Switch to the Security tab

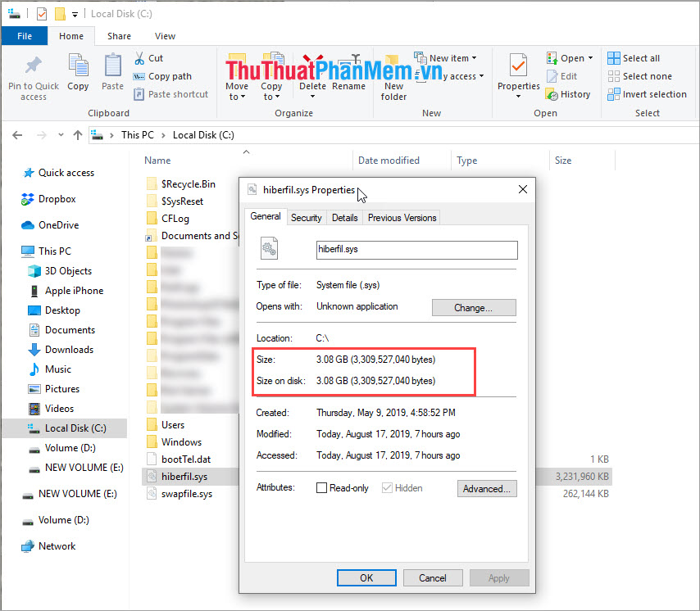pos(306,217)
